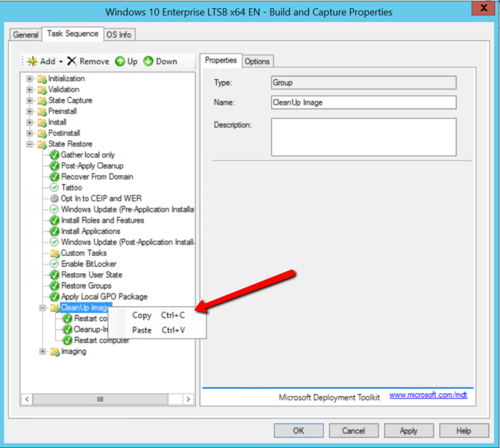Click the grey disabled Opt In to CEIP icon

(x=54, y=199)
